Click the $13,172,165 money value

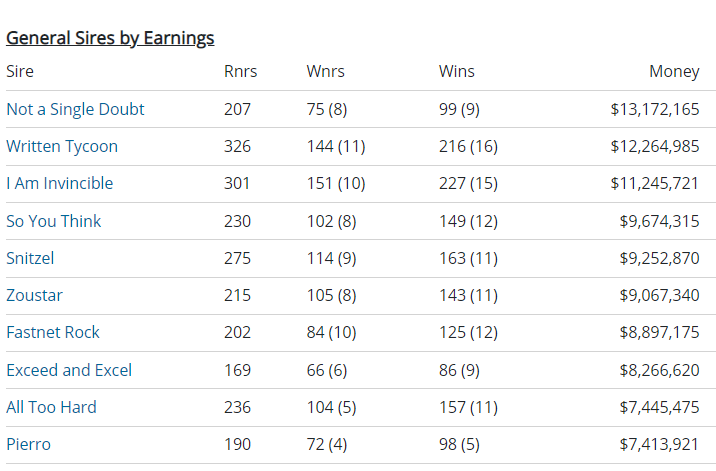pos(655,109)
